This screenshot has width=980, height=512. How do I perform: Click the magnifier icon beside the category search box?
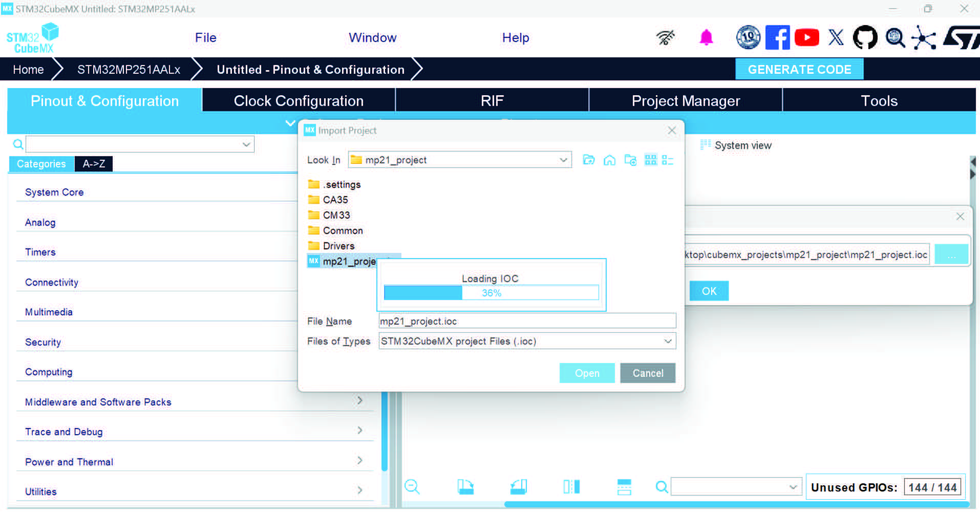pos(18,144)
